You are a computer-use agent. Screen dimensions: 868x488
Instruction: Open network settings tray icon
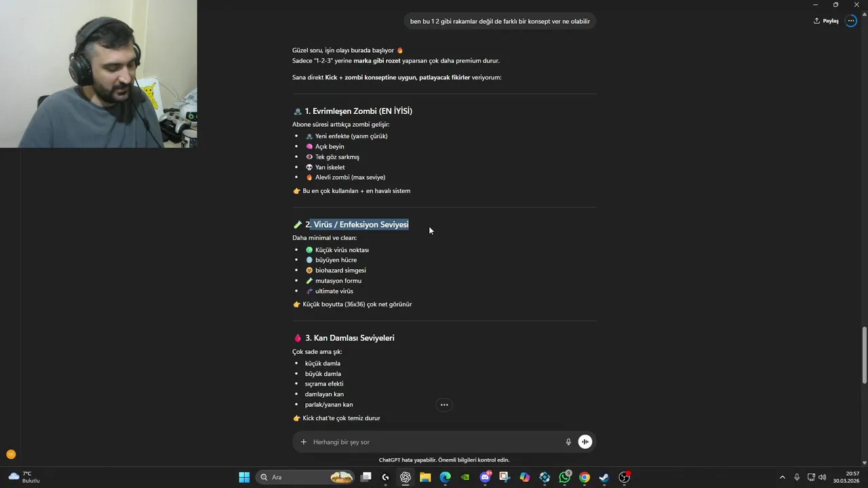click(811, 477)
